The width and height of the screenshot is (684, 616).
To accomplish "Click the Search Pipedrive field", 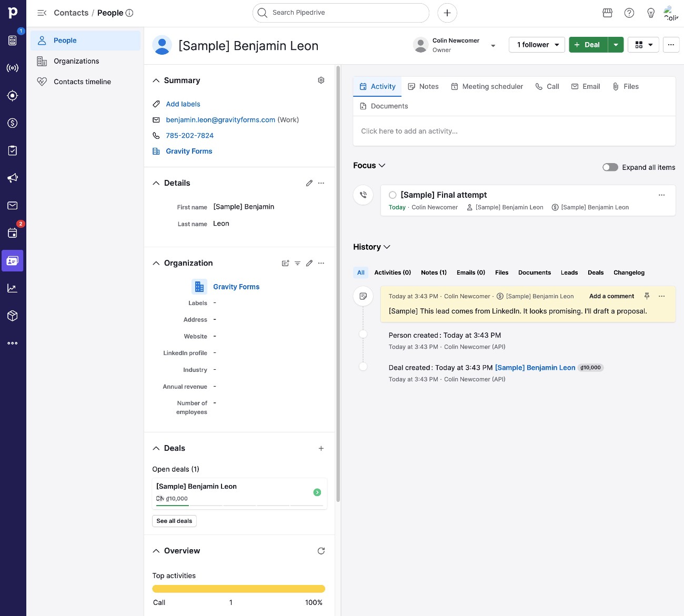I will coord(340,13).
